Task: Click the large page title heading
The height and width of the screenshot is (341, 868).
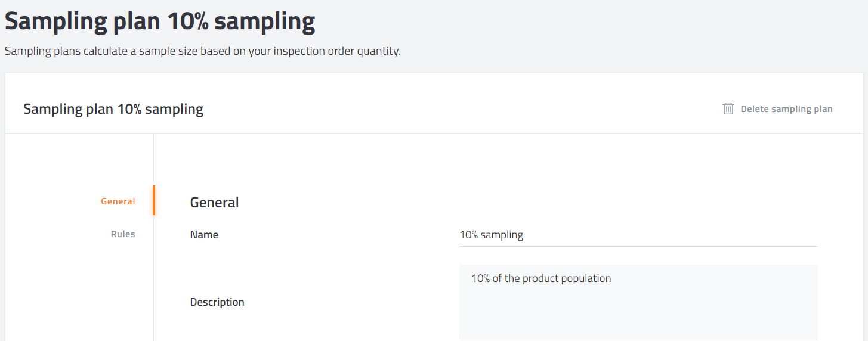Action: coord(160,21)
